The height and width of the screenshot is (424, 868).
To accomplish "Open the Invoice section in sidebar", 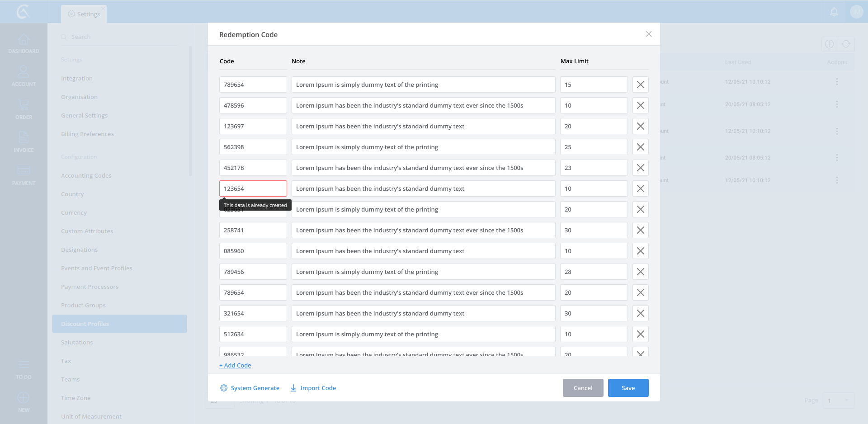I will (x=24, y=142).
